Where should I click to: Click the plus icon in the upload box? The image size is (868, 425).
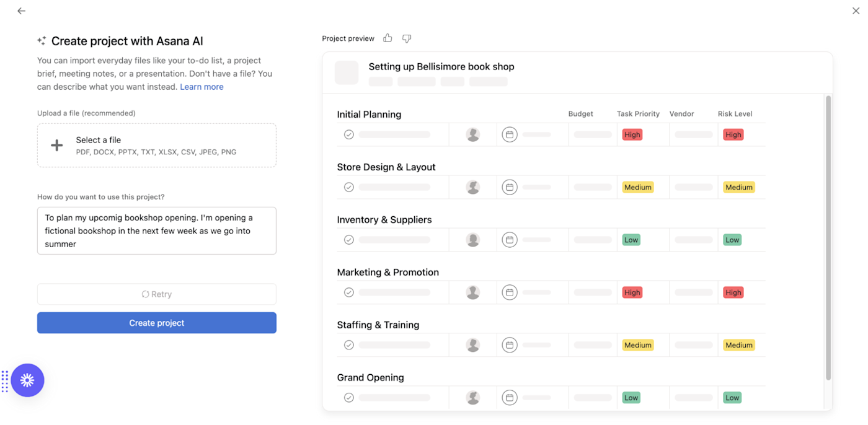pos(56,146)
